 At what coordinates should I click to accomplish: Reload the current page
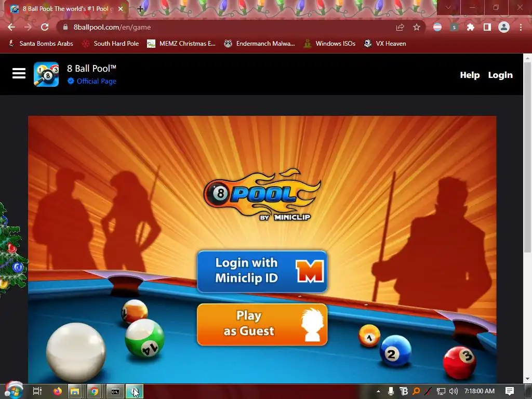point(45,27)
